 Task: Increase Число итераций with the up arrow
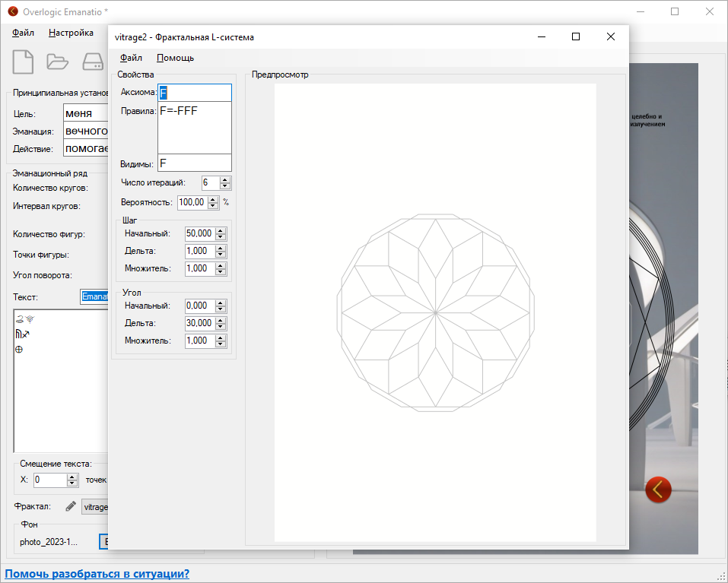[x=225, y=179]
